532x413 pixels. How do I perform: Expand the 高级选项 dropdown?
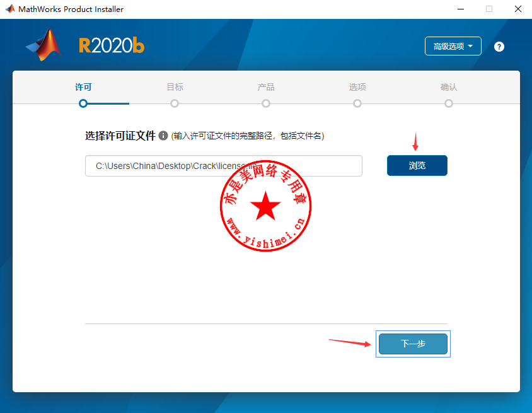453,46
